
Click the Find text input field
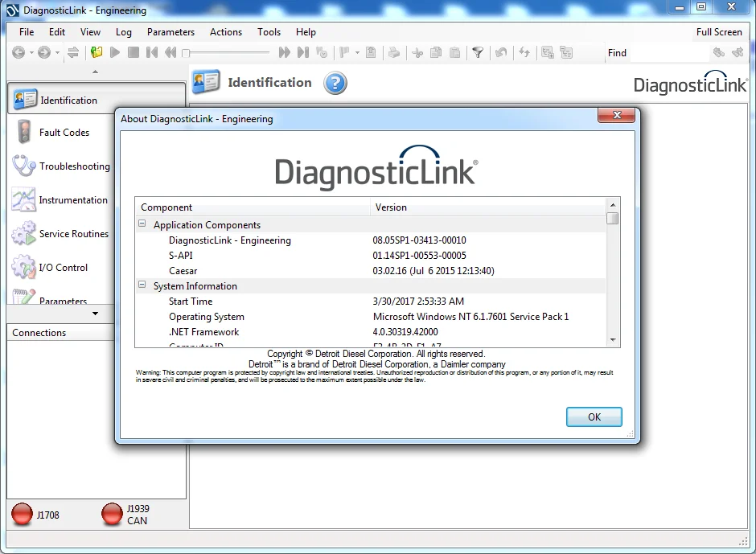668,52
